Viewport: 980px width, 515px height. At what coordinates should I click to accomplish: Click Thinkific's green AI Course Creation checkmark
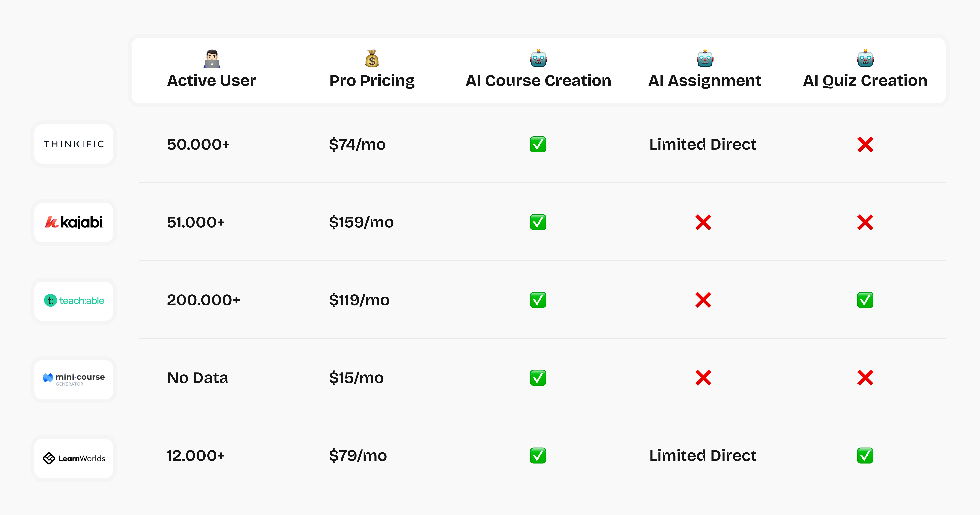(538, 144)
